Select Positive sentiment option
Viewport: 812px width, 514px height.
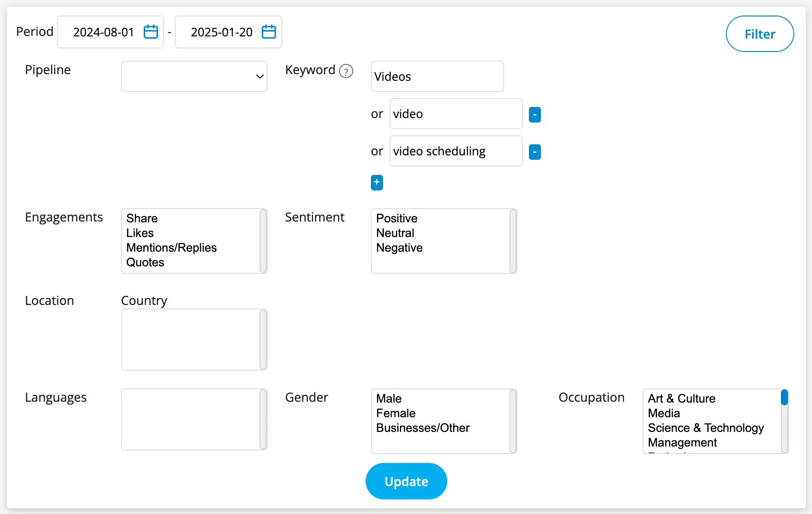click(441, 218)
